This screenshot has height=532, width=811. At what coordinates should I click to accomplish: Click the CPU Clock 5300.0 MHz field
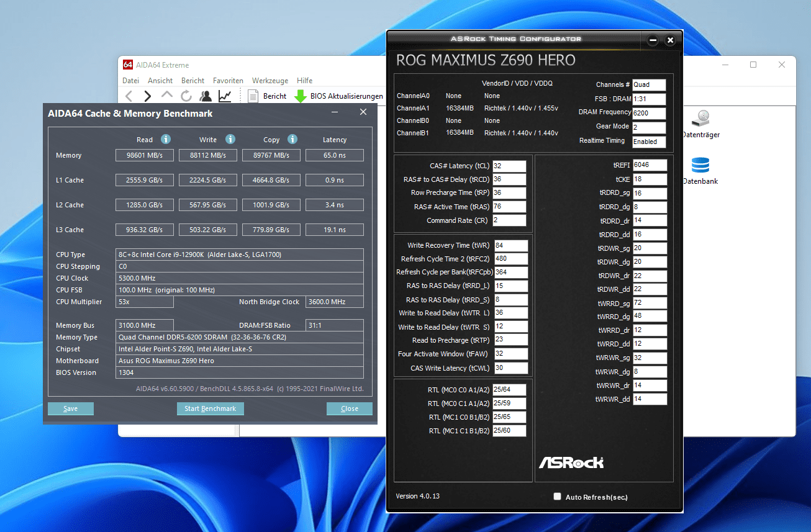click(240, 278)
